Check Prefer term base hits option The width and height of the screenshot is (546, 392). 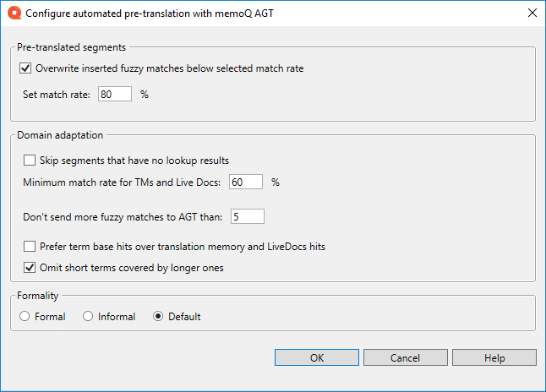tap(30, 247)
